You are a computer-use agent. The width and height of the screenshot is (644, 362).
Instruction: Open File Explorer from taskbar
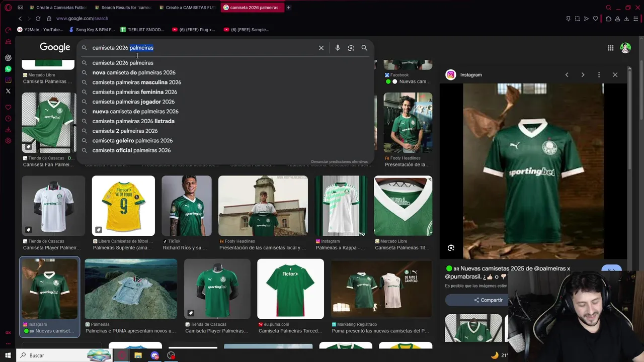[138, 355]
